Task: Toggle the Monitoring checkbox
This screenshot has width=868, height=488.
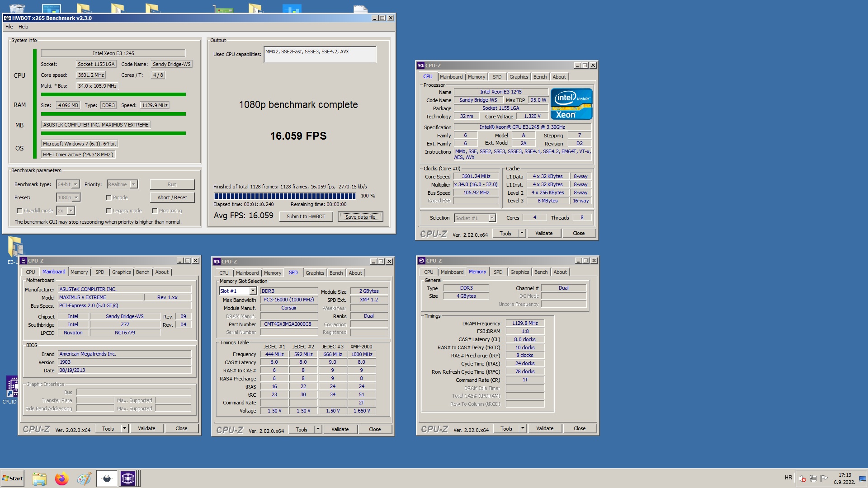Action: coord(155,211)
